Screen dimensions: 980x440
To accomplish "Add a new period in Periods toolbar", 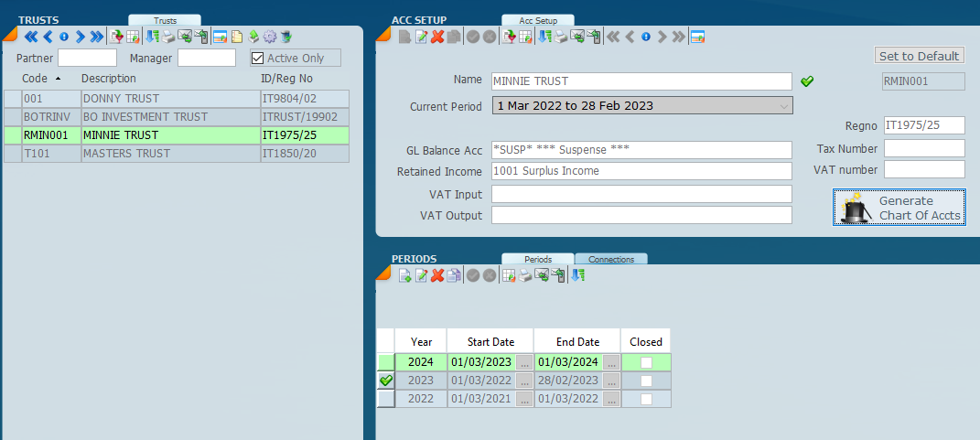I will [x=404, y=275].
